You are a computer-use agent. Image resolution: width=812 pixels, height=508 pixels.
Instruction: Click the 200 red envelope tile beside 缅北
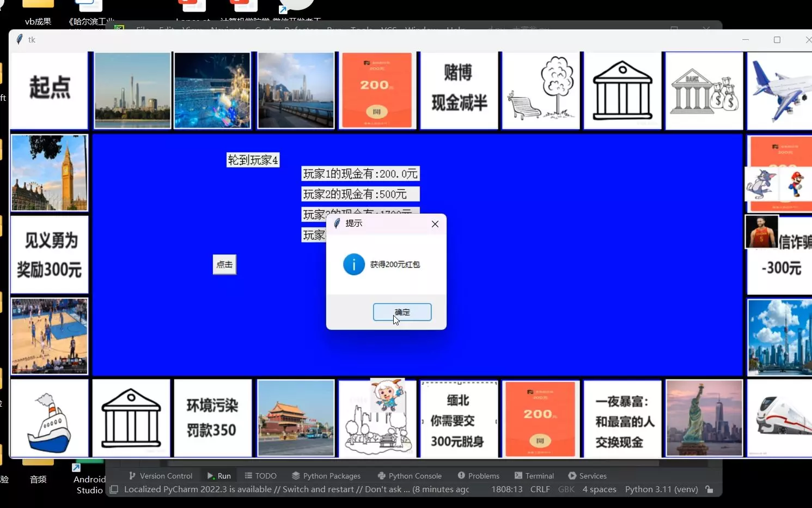point(541,418)
